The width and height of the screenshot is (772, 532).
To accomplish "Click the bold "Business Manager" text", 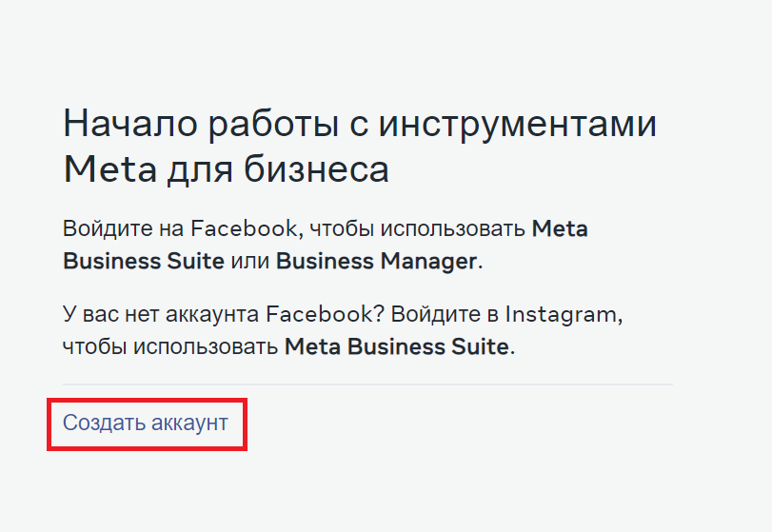I will click(376, 261).
